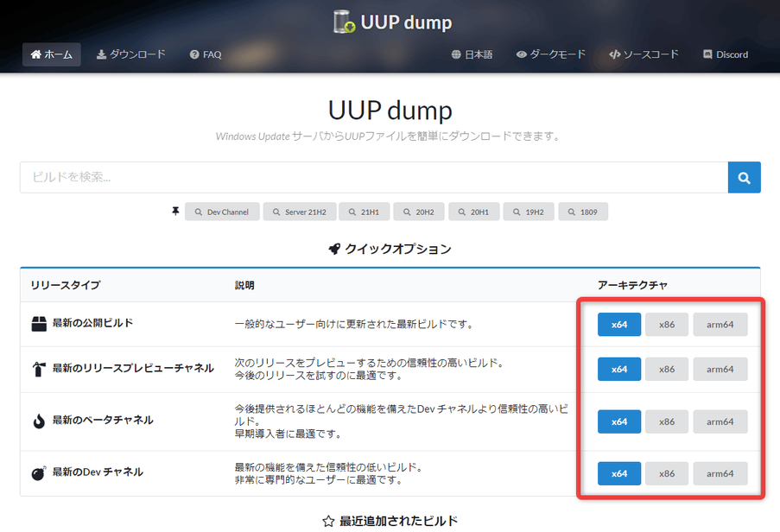Select the 1809 quick search
The image size is (780, 532).
click(583, 212)
